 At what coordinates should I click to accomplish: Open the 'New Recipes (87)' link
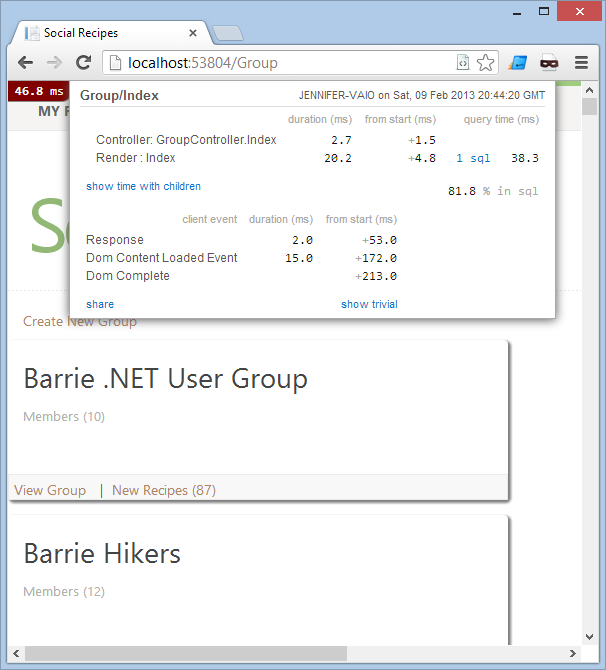coord(163,490)
